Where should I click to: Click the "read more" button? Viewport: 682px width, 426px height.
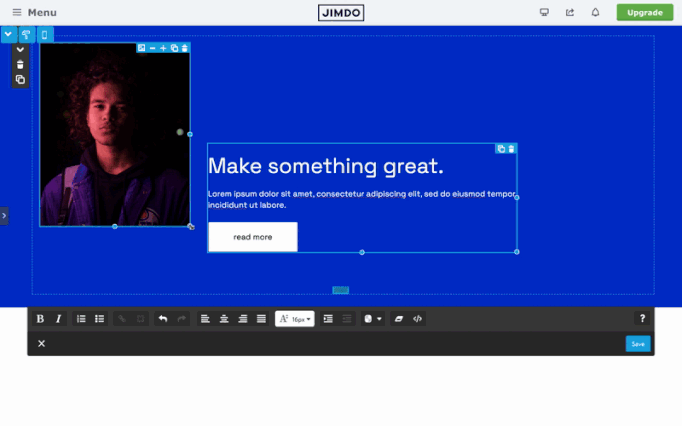pos(253,237)
